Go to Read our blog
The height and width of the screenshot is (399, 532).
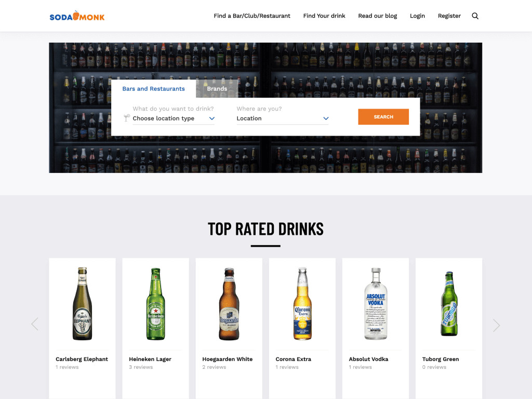[x=377, y=16]
